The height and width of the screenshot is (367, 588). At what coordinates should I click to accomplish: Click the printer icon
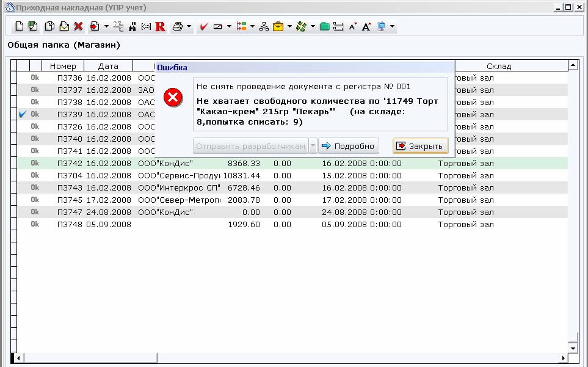pyautogui.click(x=177, y=26)
